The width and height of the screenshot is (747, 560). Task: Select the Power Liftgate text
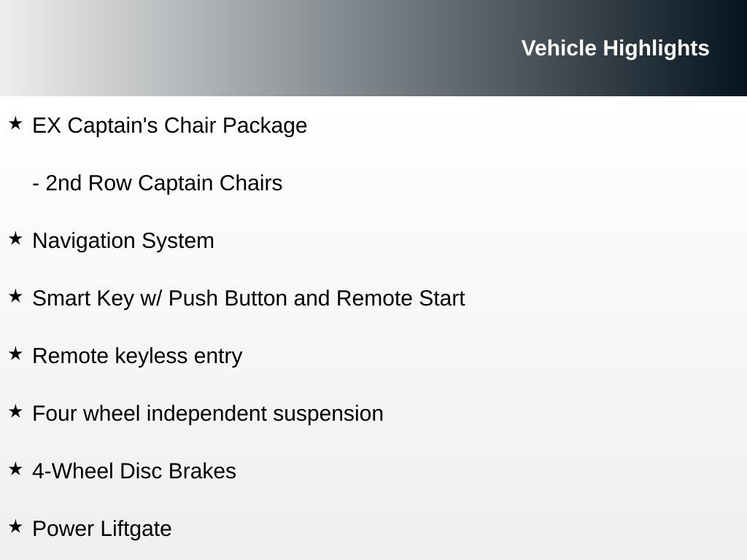(102, 529)
